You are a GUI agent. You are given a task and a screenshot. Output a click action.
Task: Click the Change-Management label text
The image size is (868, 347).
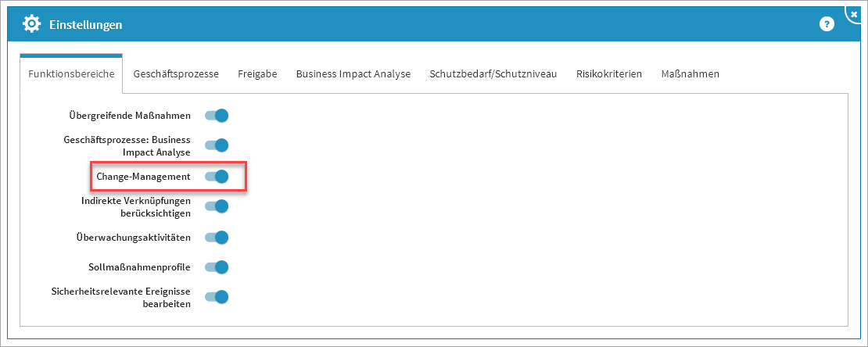click(x=143, y=177)
